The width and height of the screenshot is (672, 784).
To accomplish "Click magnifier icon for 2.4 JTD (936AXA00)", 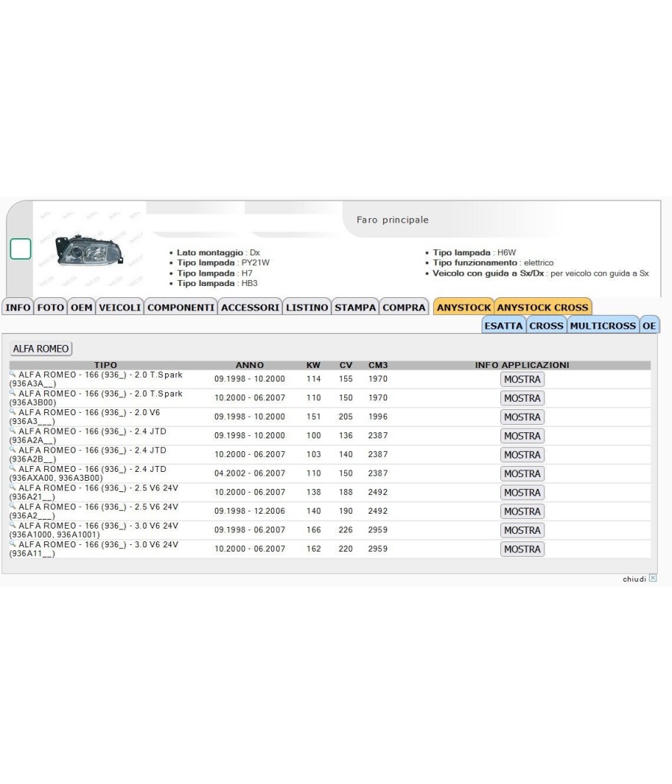I will pos(13,468).
